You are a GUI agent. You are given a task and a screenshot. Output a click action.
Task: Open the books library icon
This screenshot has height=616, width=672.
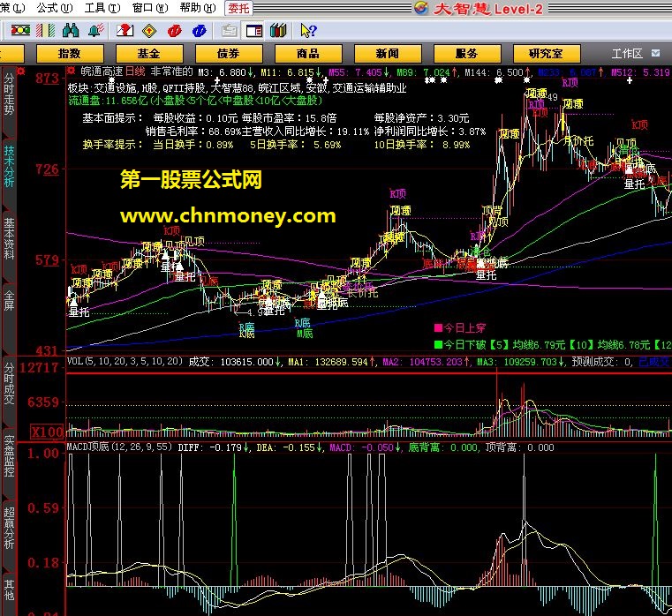point(278,31)
